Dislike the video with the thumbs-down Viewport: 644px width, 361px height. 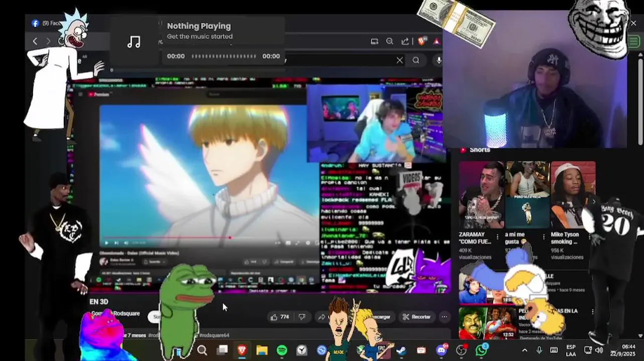[302, 317]
